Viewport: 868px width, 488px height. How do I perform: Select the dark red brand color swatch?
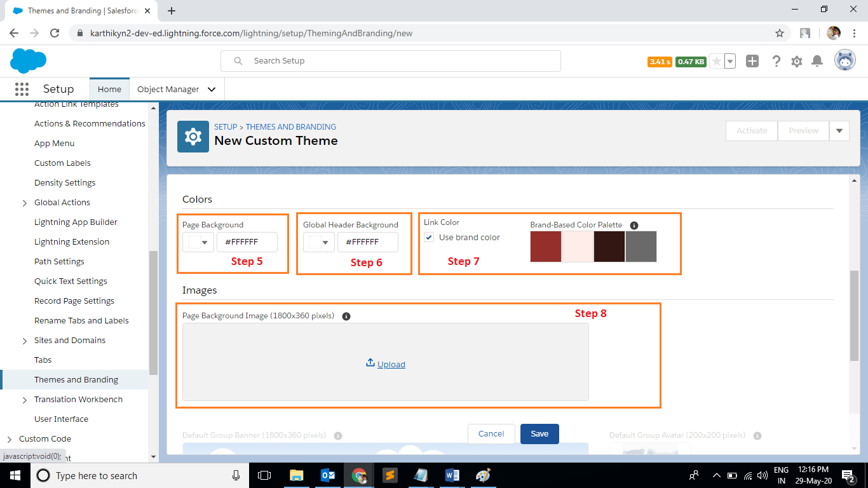(x=546, y=247)
